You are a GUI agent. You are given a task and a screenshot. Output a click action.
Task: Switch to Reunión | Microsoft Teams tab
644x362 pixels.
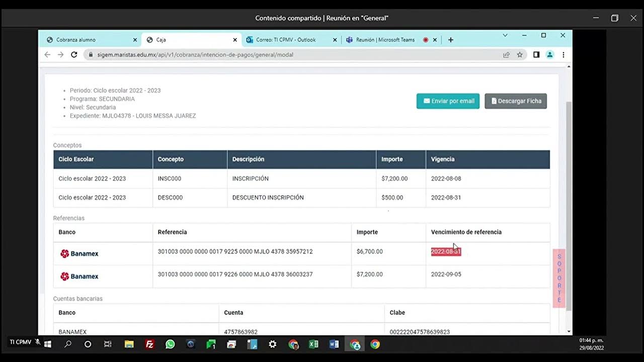385,40
